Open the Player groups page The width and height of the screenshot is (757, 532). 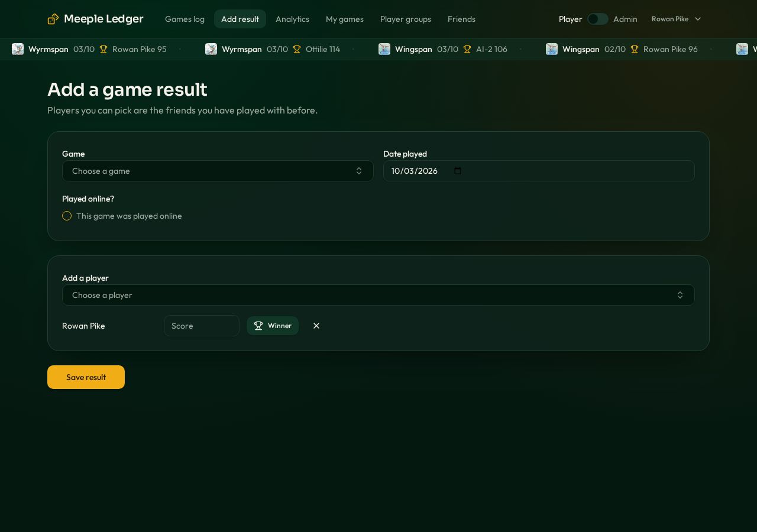(406, 19)
